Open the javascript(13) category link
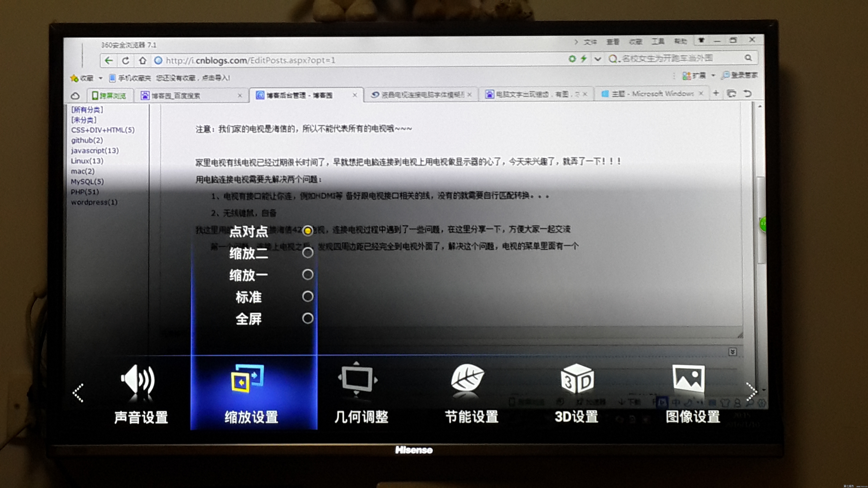The height and width of the screenshot is (488, 868). pyautogui.click(x=95, y=150)
